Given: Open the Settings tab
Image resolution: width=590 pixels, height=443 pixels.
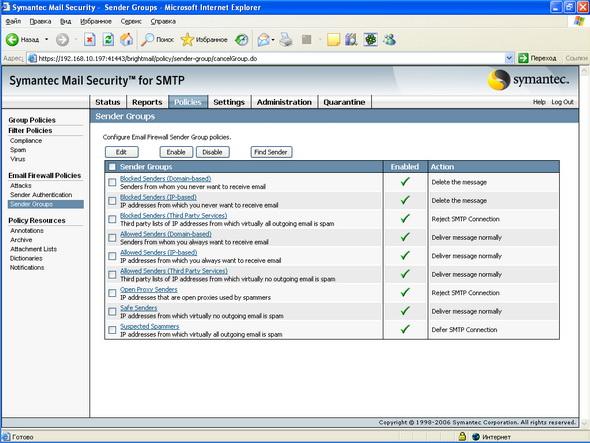Looking at the screenshot, I should [229, 102].
